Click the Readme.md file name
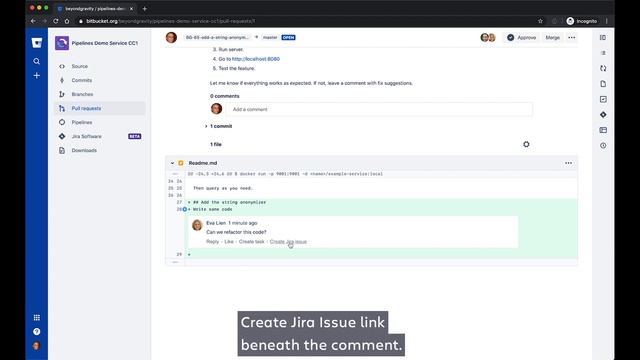 (x=203, y=163)
